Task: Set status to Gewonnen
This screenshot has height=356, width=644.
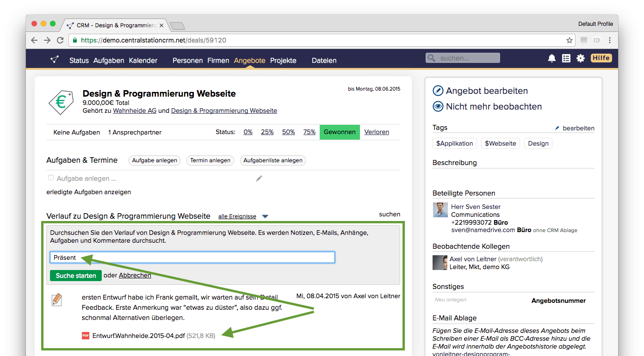Action: [339, 132]
